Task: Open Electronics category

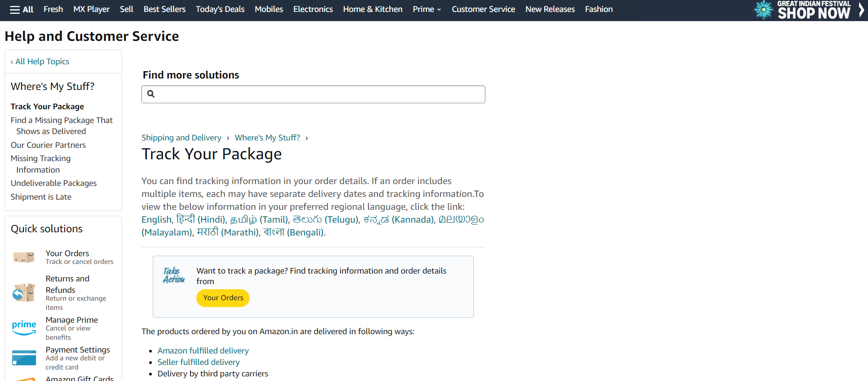Action: click(x=313, y=9)
